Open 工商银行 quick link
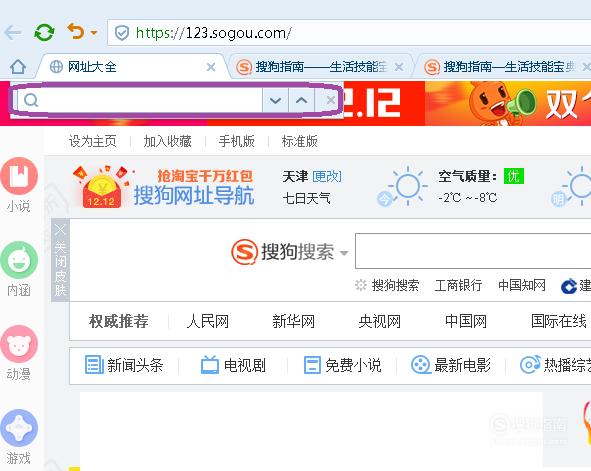 point(458,285)
